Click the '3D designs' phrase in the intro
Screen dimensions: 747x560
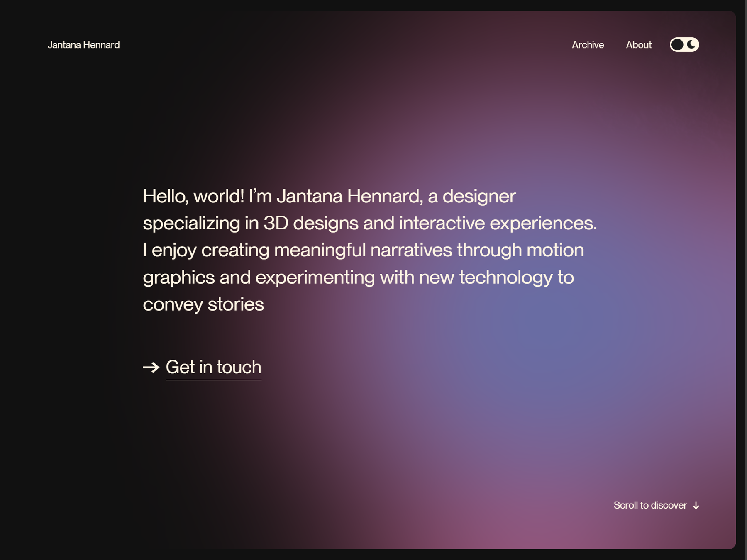pyautogui.click(x=311, y=223)
